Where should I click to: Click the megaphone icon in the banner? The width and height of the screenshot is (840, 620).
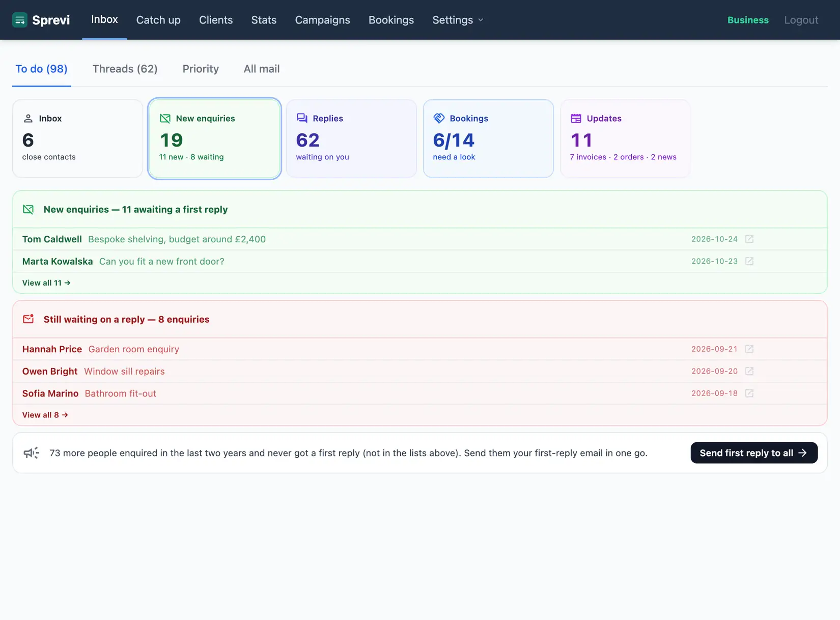(x=31, y=453)
